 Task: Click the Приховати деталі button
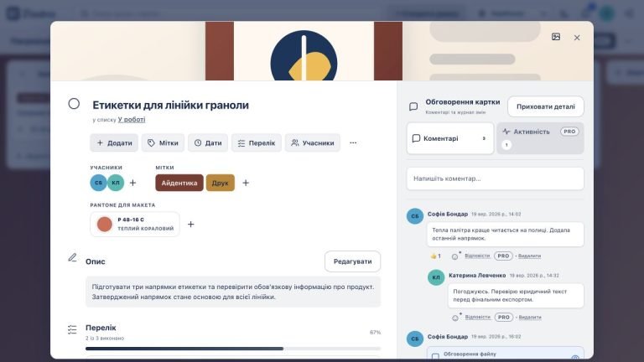click(x=545, y=106)
